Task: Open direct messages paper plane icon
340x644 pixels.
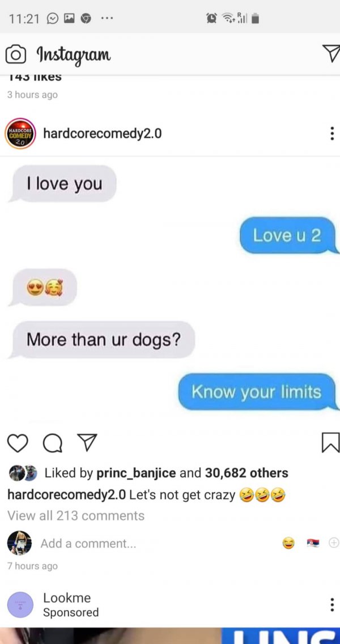Action: [331, 54]
